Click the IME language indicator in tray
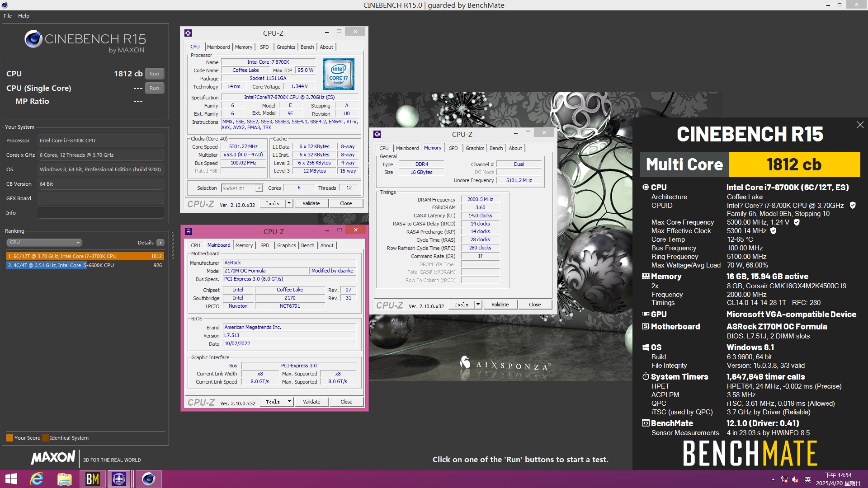Screen dimensions: 868x488 (x=808, y=479)
